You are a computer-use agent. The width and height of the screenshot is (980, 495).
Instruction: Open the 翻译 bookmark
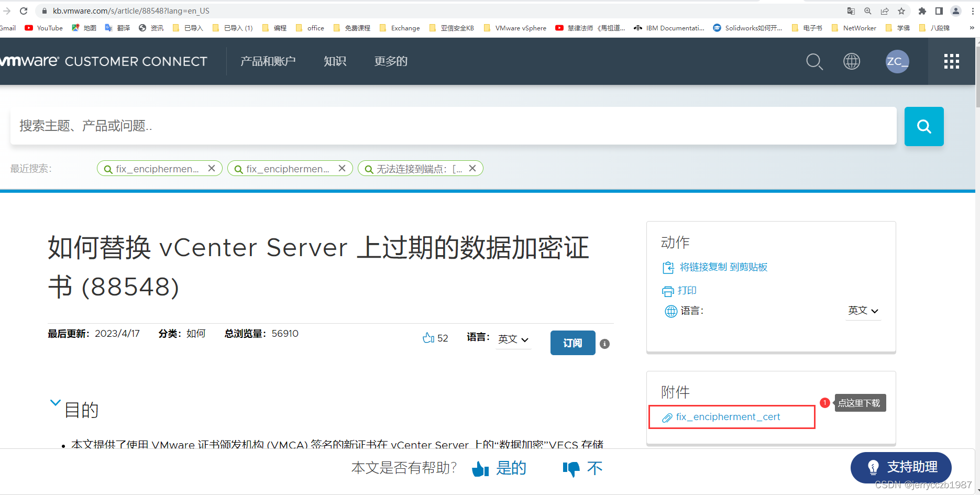point(117,28)
